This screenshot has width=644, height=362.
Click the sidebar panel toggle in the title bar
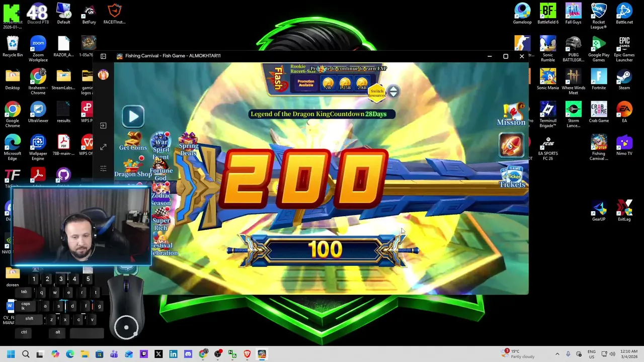[x=103, y=56]
